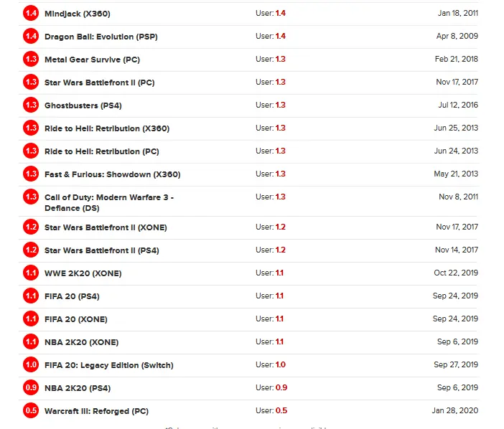Open Star Wars Battlefront II (PC) link
Viewport: 504px width, 429px height.
(99, 82)
